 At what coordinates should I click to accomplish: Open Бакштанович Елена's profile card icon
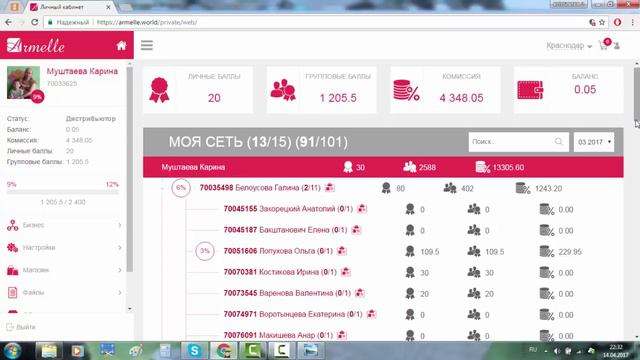356,230
